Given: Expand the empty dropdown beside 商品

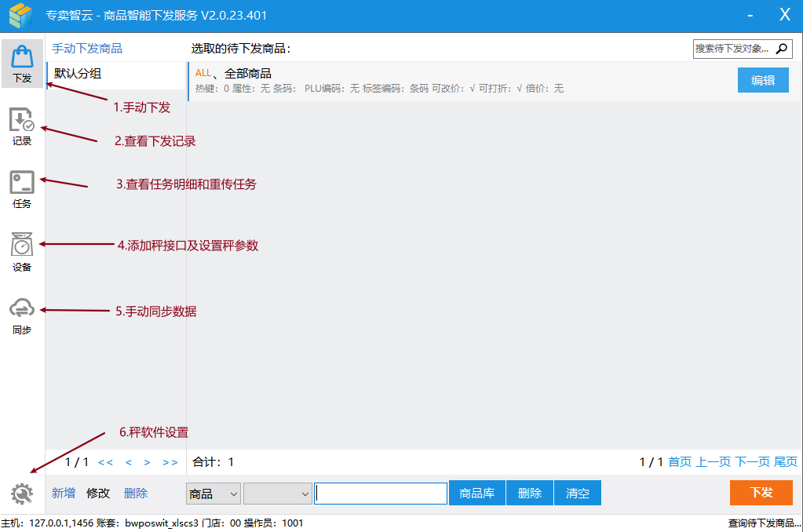Looking at the screenshot, I should [277, 494].
